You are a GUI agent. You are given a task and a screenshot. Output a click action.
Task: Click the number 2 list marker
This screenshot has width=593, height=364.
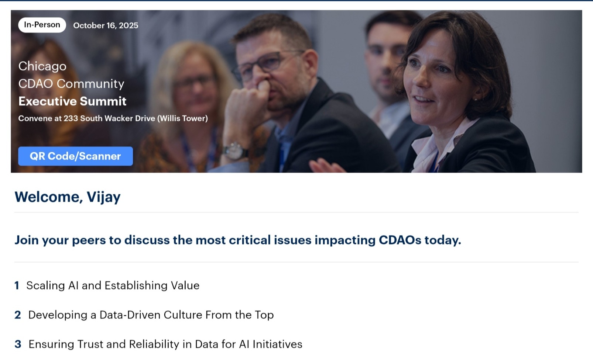(18, 315)
